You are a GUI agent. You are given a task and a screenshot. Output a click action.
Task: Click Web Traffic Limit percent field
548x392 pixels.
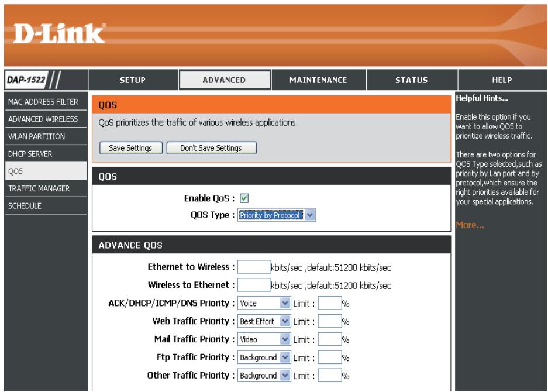(330, 321)
